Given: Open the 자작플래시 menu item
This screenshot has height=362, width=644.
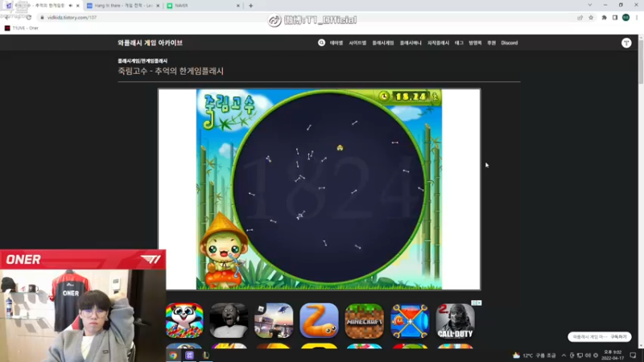Looking at the screenshot, I should tap(438, 43).
